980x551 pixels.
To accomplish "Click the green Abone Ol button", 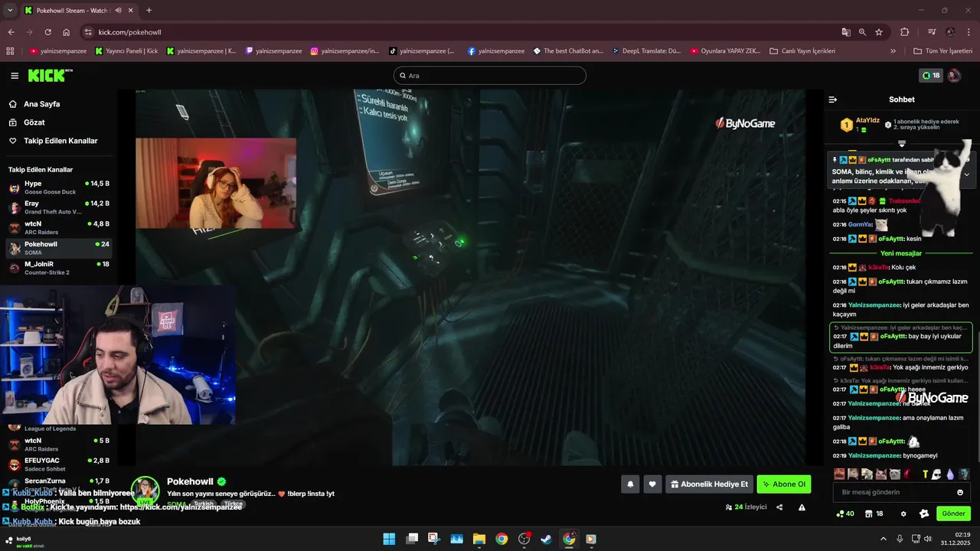I will coord(784,484).
